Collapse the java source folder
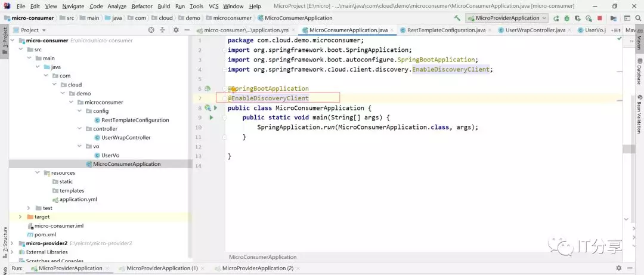 pos(38,67)
